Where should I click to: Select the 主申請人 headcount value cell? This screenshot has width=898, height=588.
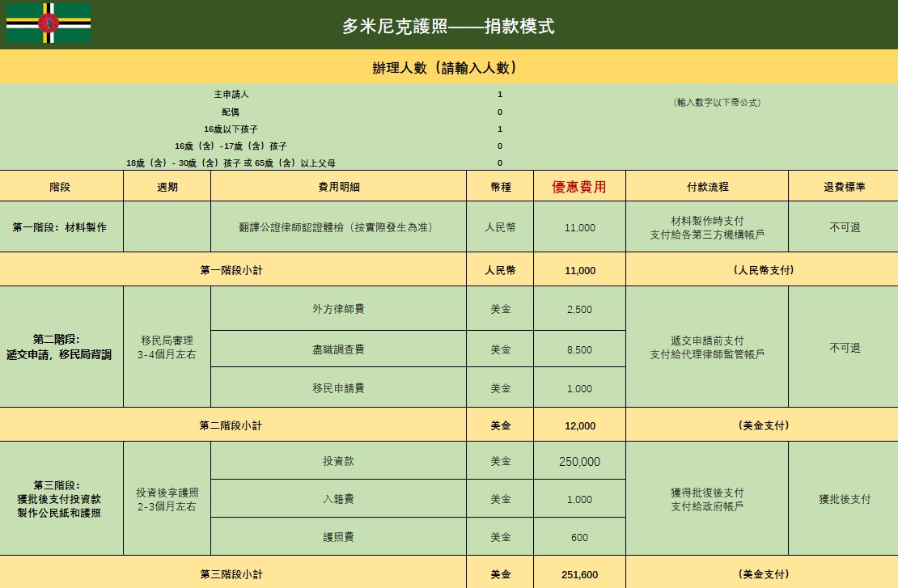[500, 95]
